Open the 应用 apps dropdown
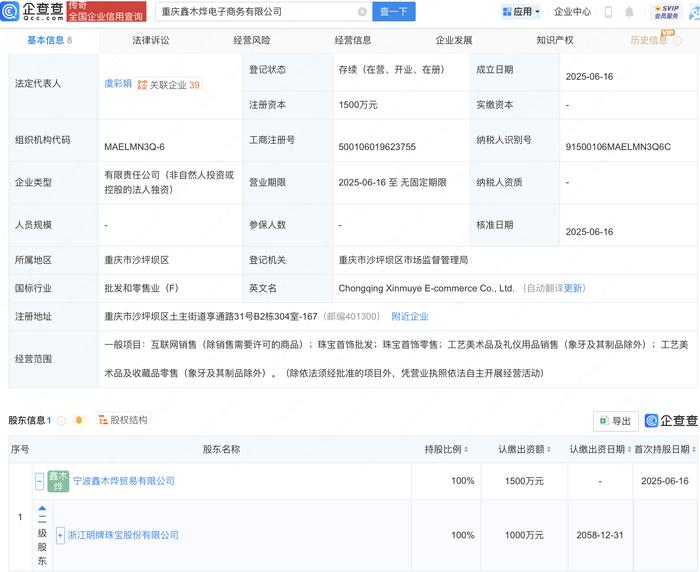This screenshot has width=700, height=572. pos(521,12)
